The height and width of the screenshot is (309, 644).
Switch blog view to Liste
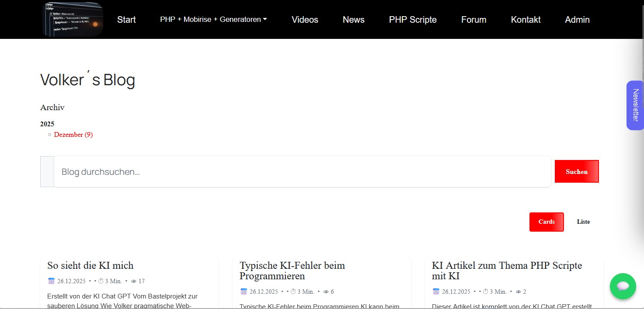[x=583, y=222]
